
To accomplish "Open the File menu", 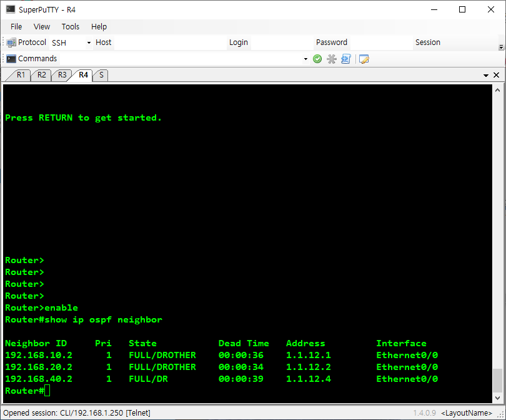I will point(16,26).
